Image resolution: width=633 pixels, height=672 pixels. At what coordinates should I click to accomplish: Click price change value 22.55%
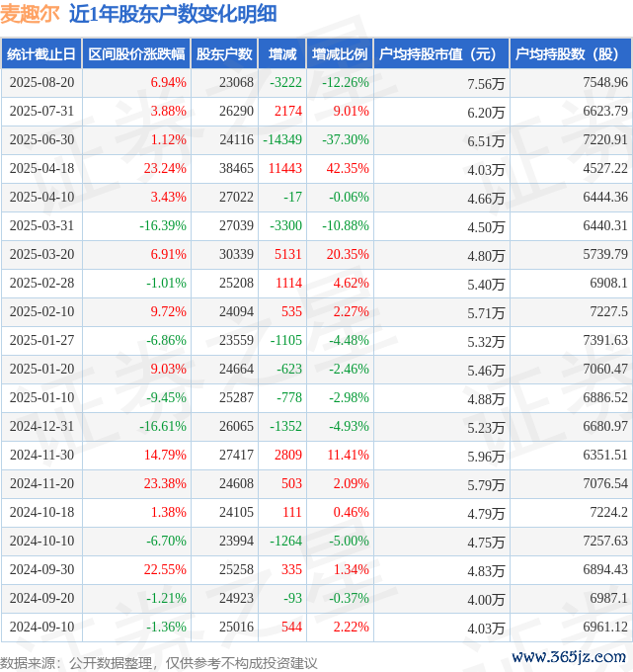(165, 569)
